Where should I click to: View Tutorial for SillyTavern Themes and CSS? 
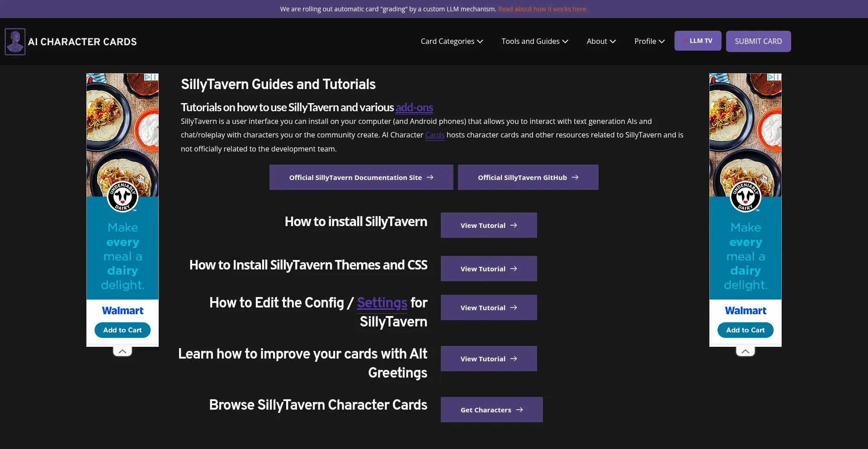click(x=488, y=269)
